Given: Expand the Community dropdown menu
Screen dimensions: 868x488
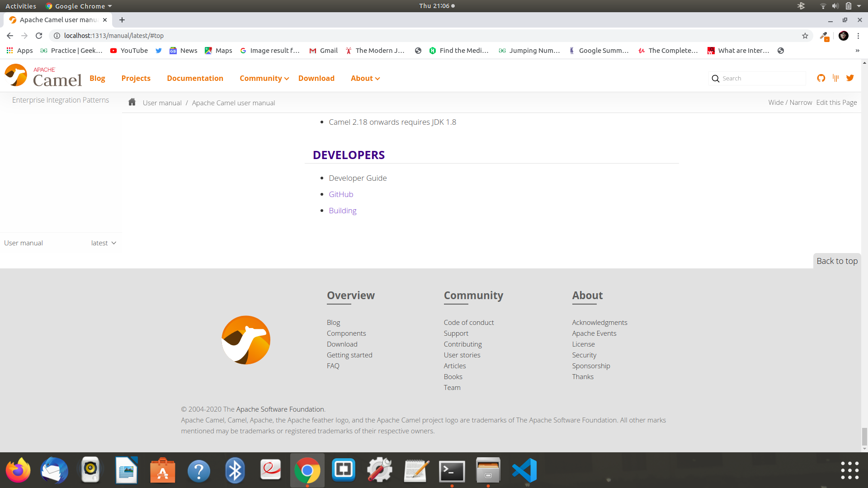Looking at the screenshot, I should point(264,78).
